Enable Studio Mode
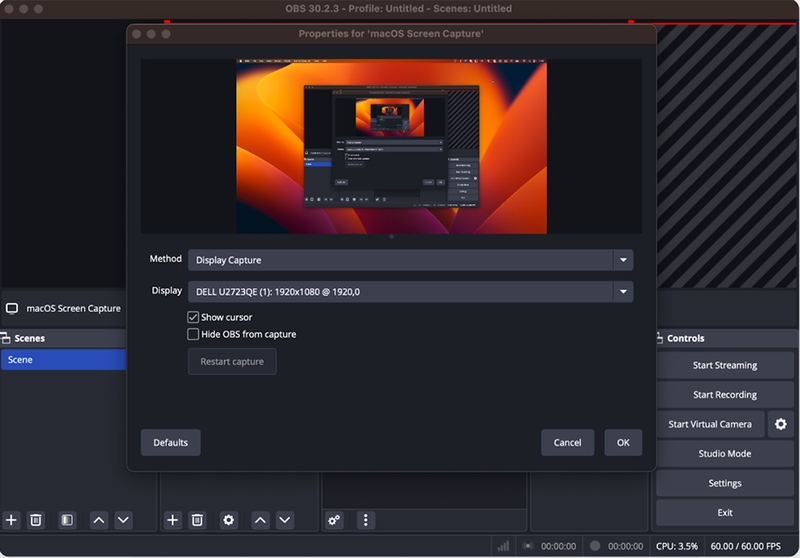800x558 pixels. point(724,453)
